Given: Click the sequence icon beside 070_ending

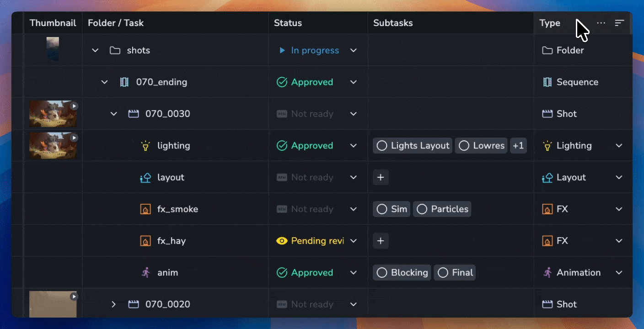Looking at the screenshot, I should pos(124,82).
